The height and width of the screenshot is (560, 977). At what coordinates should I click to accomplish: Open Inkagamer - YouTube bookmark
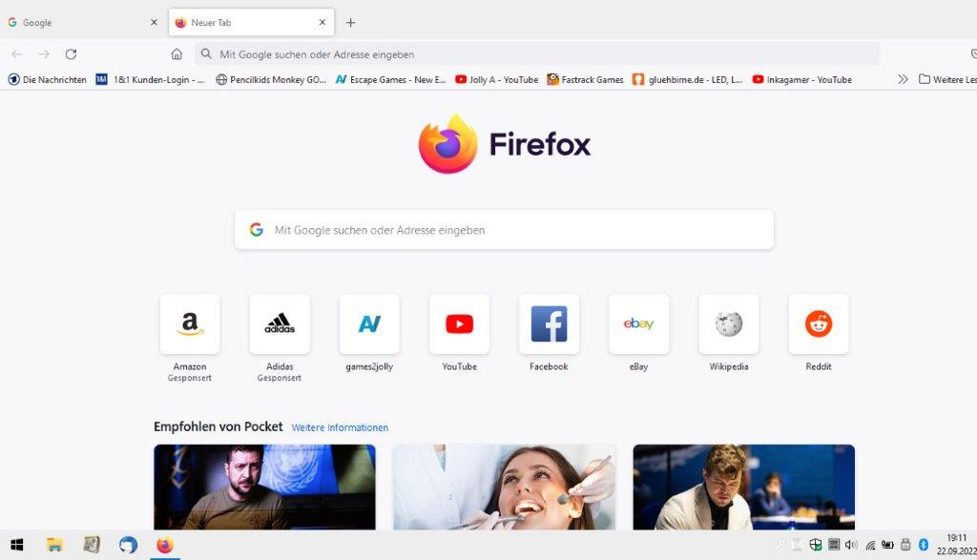tap(801, 80)
